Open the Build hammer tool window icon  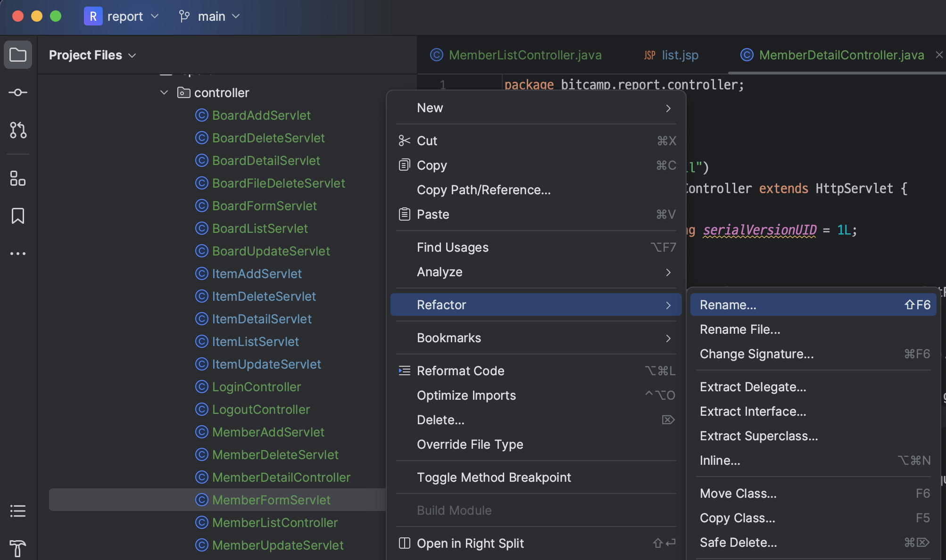pos(18,548)
